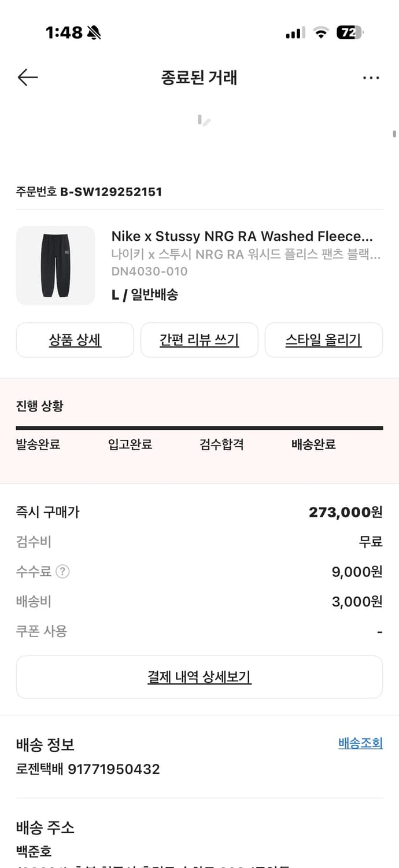Tap the delivery progress bar under 진행 상황
Screen dimensions: 399x868
click(x=199, y=427)
